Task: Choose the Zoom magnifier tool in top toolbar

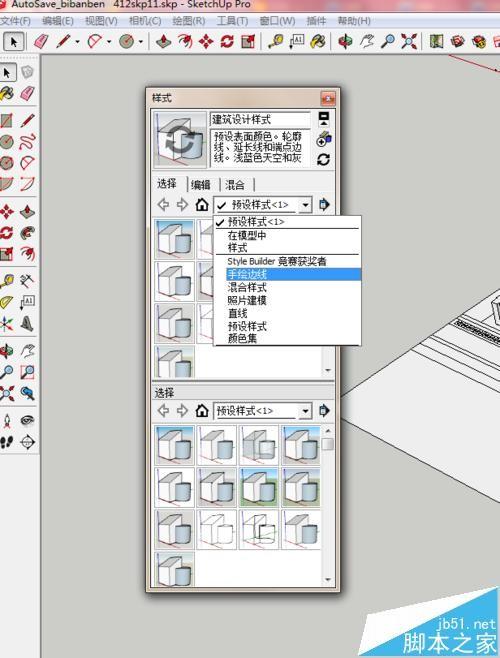Action: 388,42
